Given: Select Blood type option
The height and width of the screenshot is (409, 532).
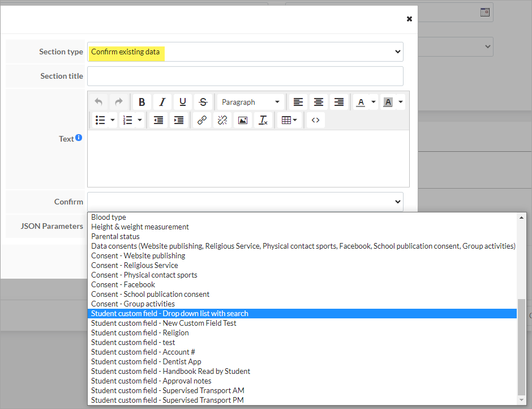Looking at the screenshot, I should (x=302, y=217).
